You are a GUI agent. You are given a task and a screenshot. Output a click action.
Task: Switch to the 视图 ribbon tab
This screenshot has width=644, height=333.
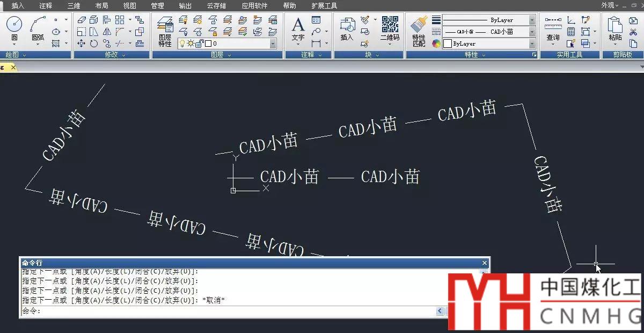(129, 5)
